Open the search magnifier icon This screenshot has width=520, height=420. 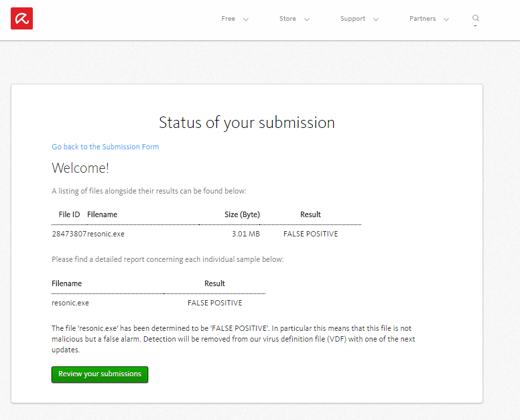click(476, 18)
